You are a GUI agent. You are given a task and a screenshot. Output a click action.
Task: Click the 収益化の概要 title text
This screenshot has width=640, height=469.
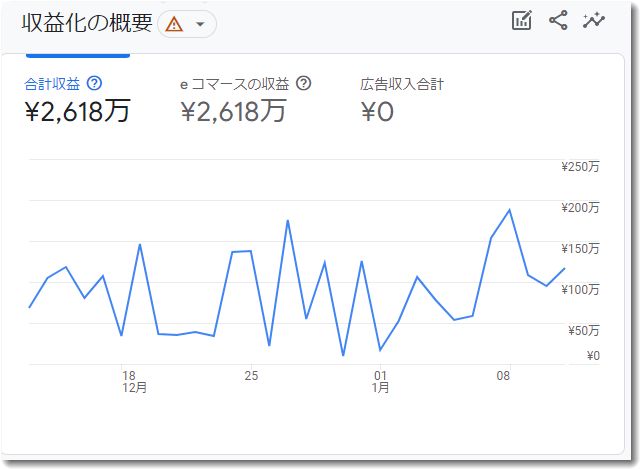tap(87, 24)
